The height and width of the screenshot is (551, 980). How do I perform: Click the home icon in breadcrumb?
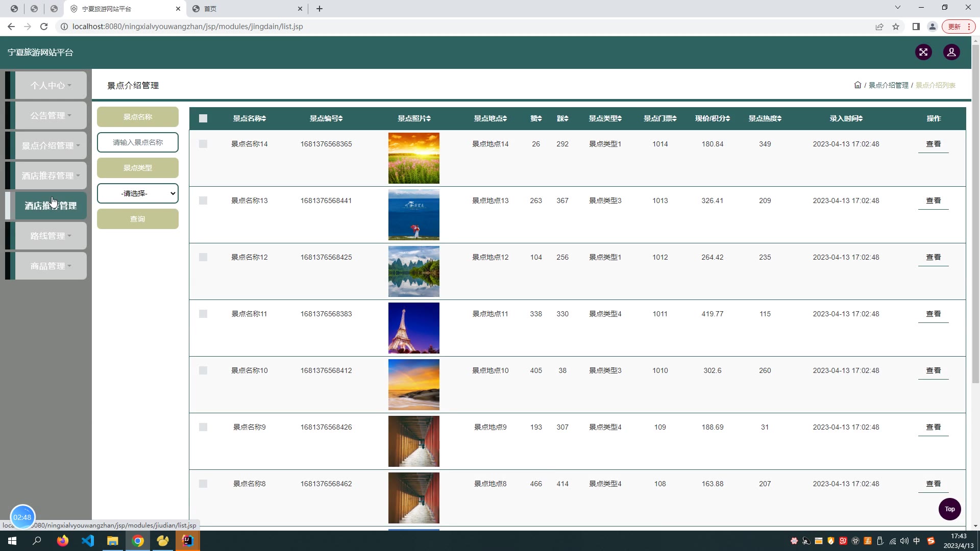(x=857, y=85)
